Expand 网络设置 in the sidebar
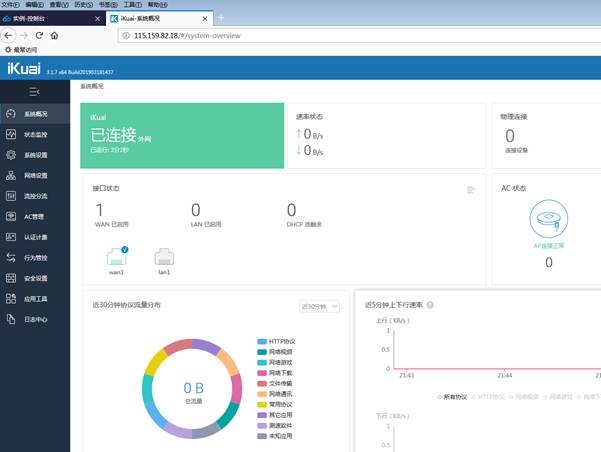The height and width of the screenshot is (452, 601). coord(35,175)
